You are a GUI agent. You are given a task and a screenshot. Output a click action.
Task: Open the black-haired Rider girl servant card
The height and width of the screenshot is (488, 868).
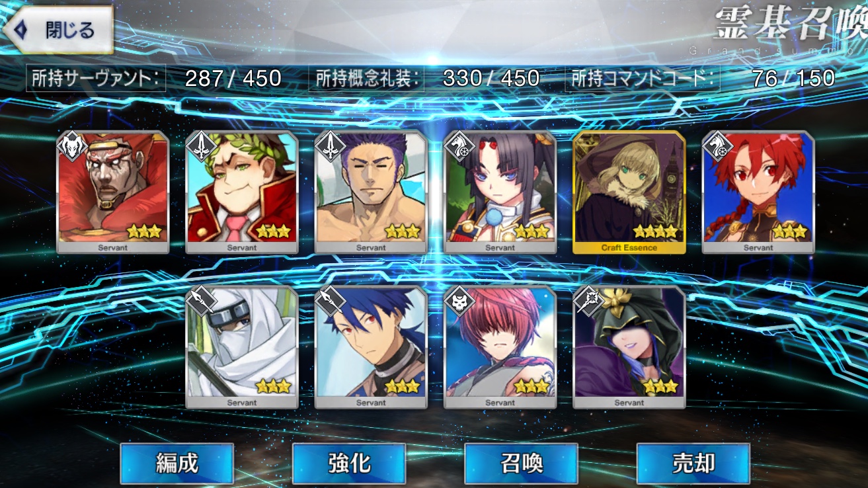click(500, 192)
